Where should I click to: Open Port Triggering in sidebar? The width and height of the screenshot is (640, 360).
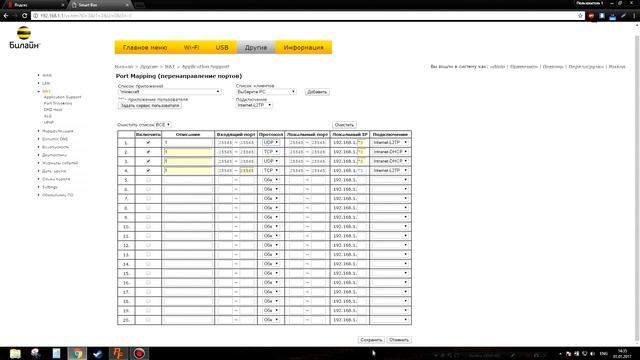(58, 103)
